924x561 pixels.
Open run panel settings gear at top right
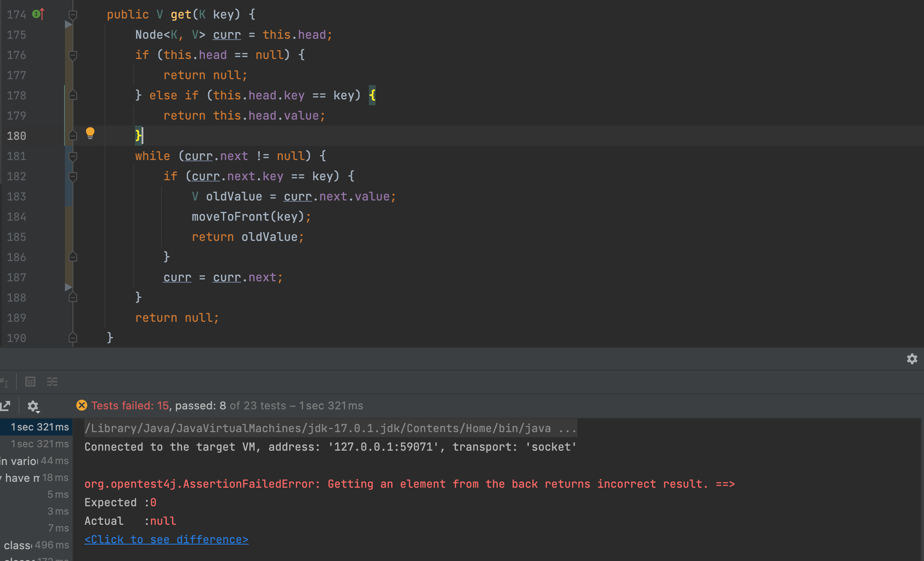[x=912, y=359]
